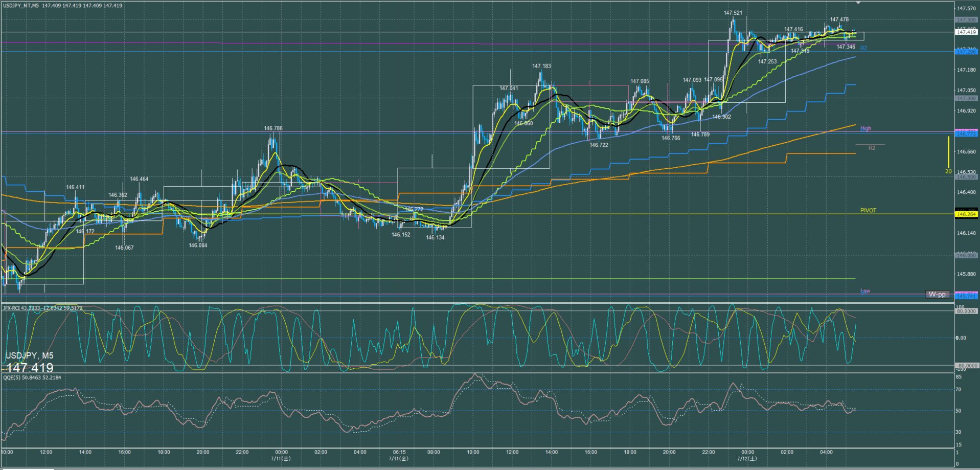Click the yellow vertical range bar labeled 20
The height and width of the screenshot is (470, 980).
[948, 151]
